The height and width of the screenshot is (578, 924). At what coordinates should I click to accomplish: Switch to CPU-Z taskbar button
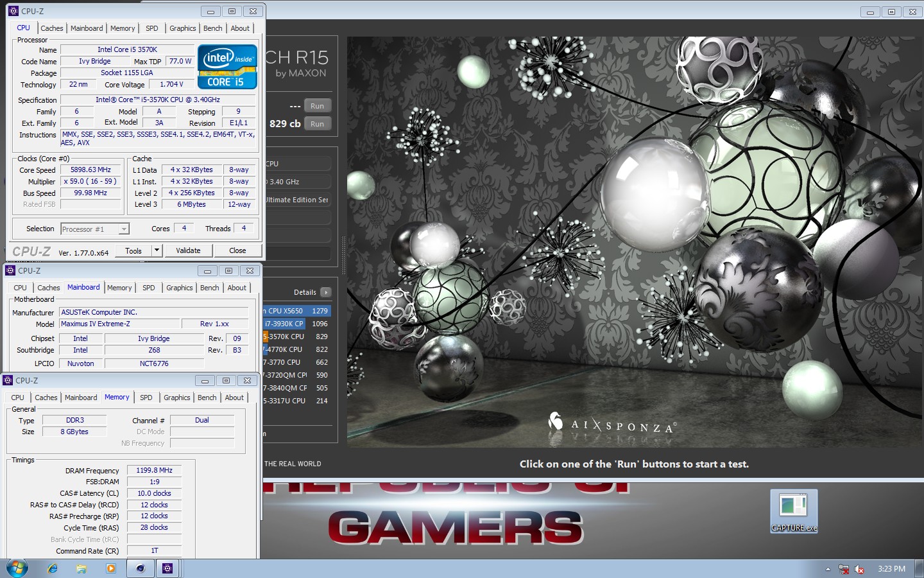tap(167, 568)
